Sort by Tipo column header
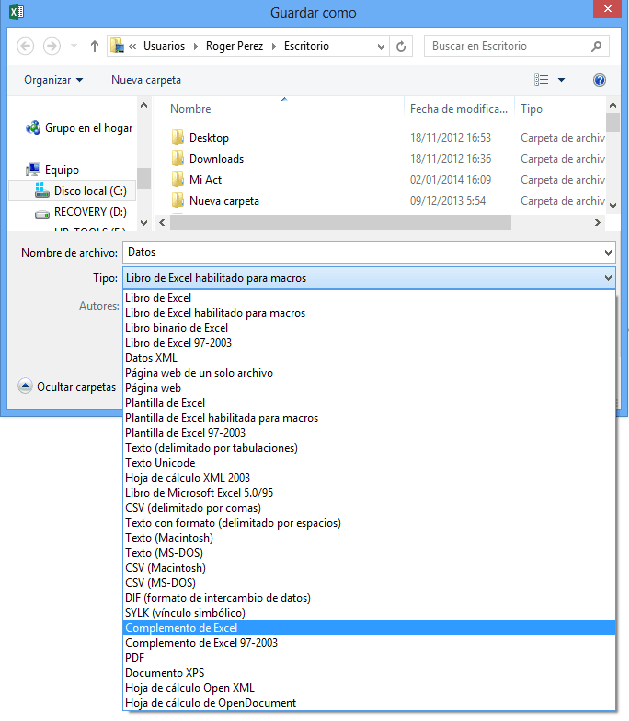Screen dimensions: 629x721 [x=532, y=109]
